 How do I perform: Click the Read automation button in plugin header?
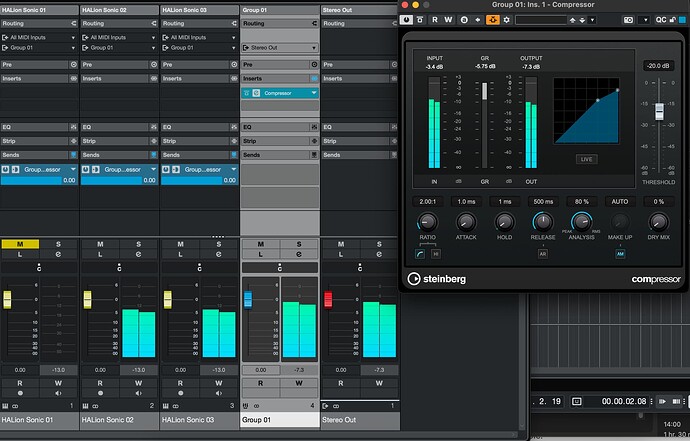pyautogui.click(x=435, y=19)
